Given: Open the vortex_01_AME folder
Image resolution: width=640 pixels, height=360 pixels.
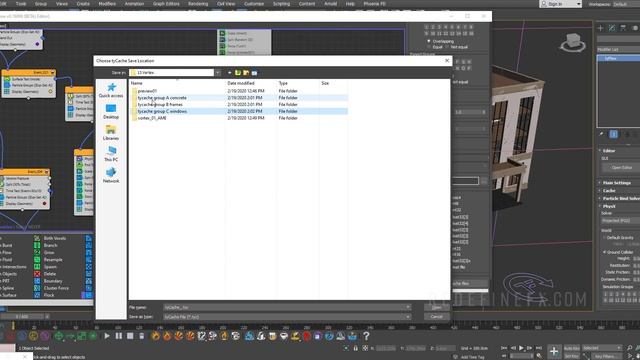Looking at the screenshot, I should 152,118.
